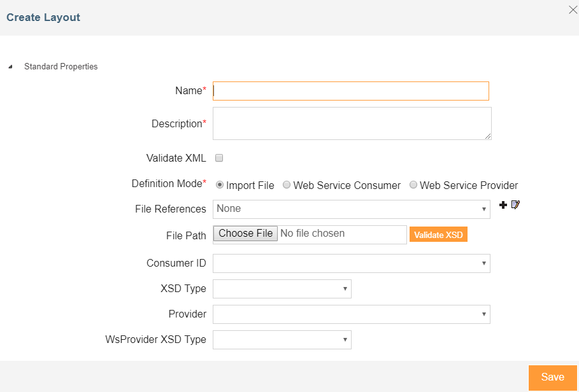The height and width of the screenshot is (392, 579).
Task: Click the Description textarea resize handle
Action: tap(488, 136)
